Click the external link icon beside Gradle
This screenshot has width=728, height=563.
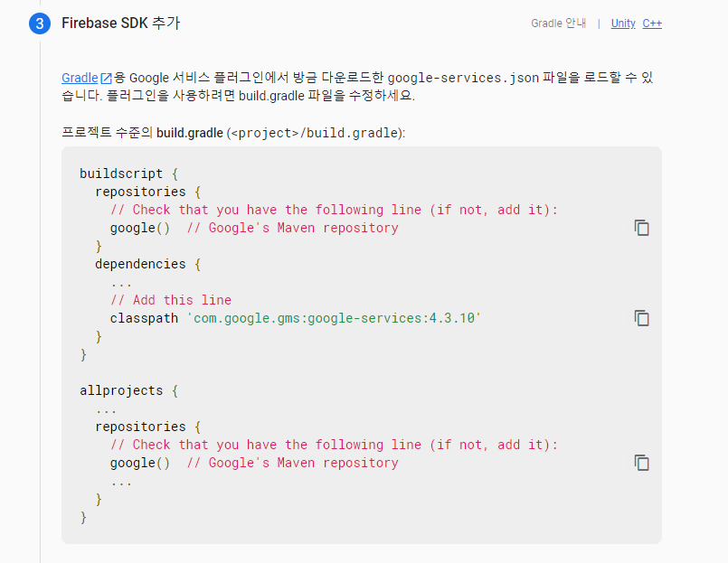(x=107, y=78)
